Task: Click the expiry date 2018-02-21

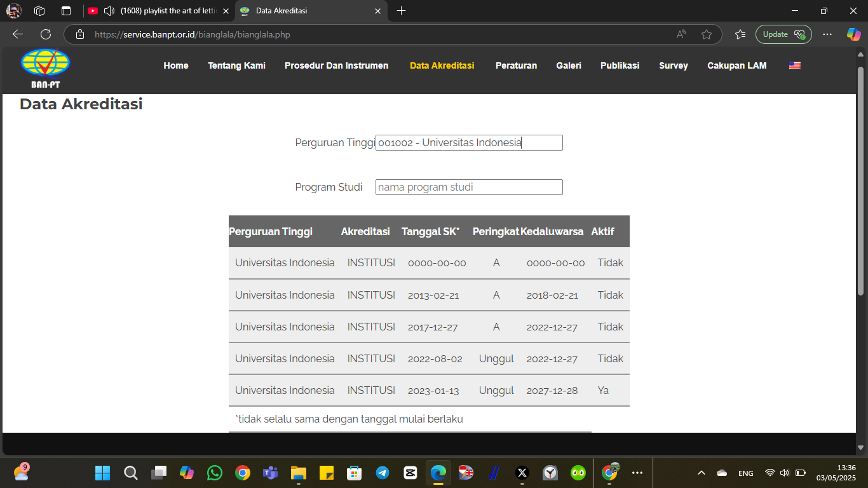Action: [x=553, y=295]
